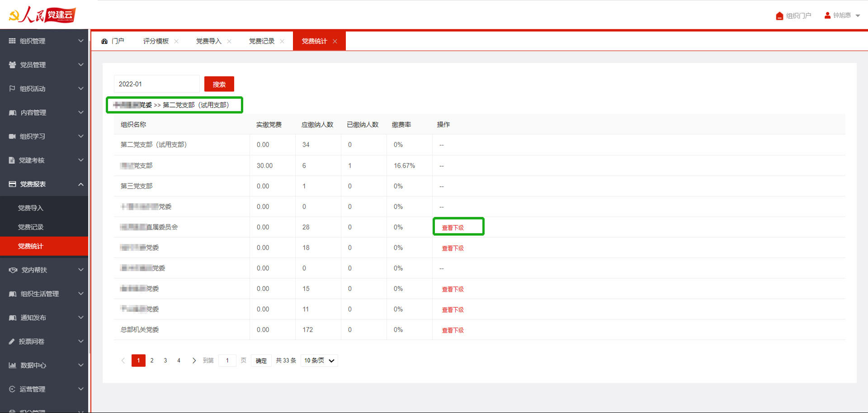The image size is (868, 413).
Task: Open the 投票问卷 sidebar icon
Action: click(x=12, y=341)
